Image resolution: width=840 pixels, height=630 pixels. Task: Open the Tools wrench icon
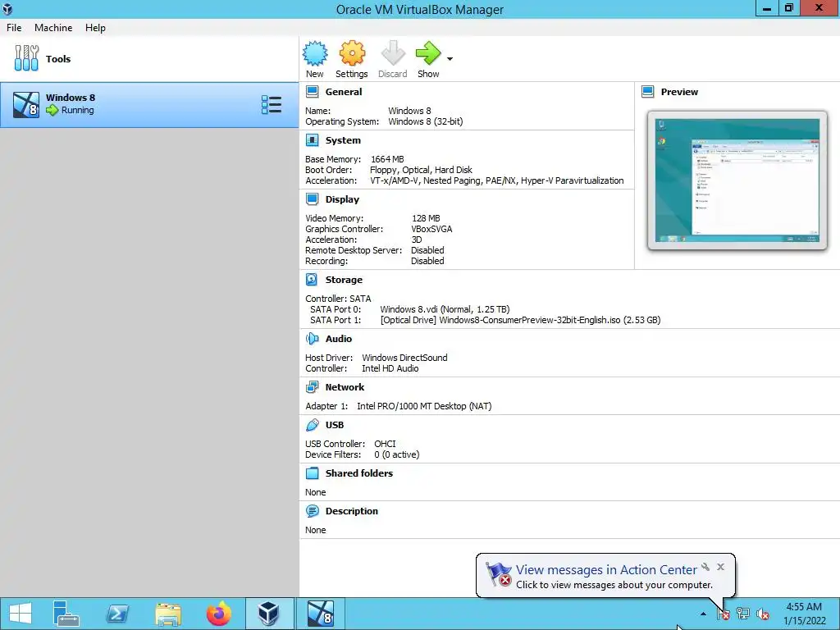pos(26,58)
